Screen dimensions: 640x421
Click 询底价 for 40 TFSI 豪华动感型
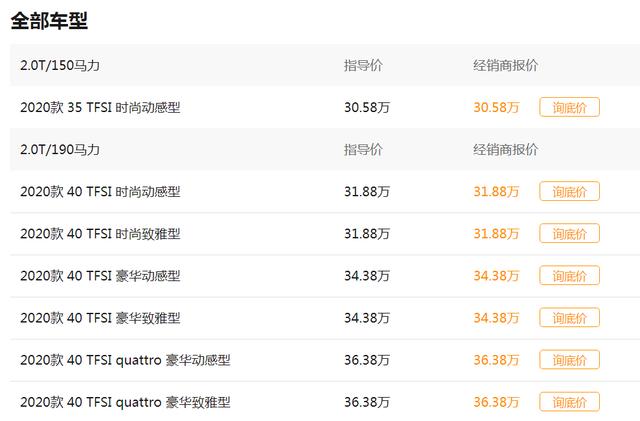tap(569, 276)
